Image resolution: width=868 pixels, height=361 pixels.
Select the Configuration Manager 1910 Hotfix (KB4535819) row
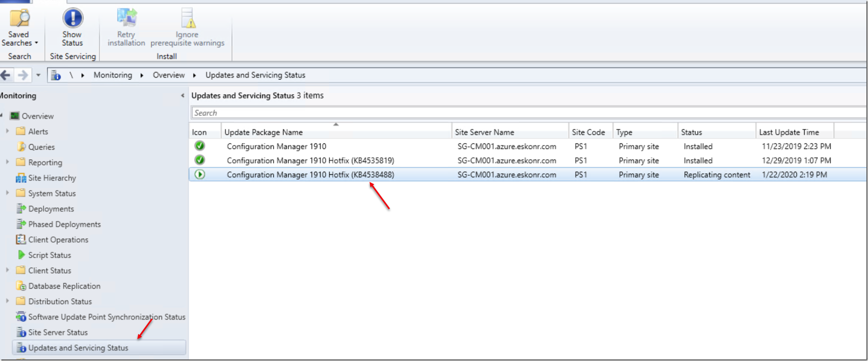tap(310, 160)
